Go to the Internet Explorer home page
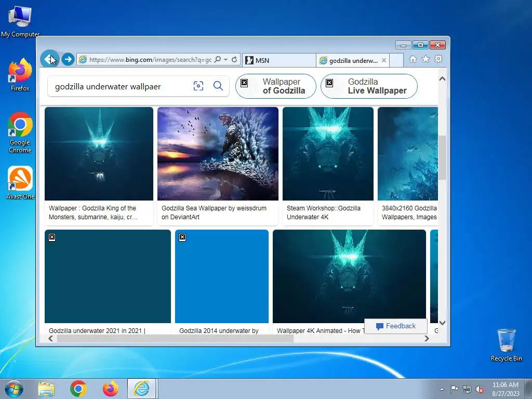The width and height of the screenshot is (532, 399). coord(413,59)
